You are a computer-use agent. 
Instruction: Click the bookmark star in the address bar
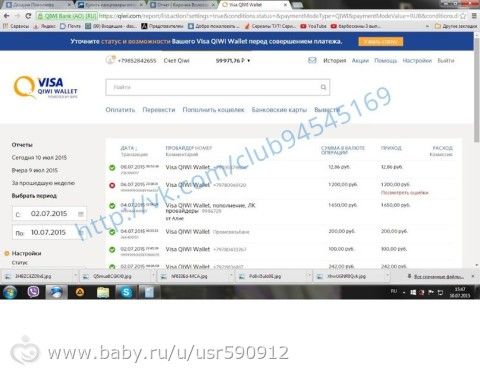(463, 16)
